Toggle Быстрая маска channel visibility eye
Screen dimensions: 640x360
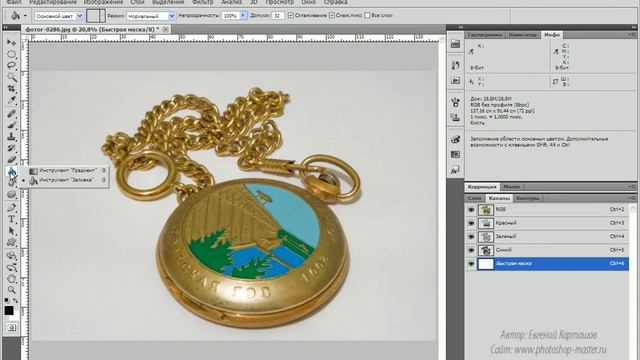471,264
